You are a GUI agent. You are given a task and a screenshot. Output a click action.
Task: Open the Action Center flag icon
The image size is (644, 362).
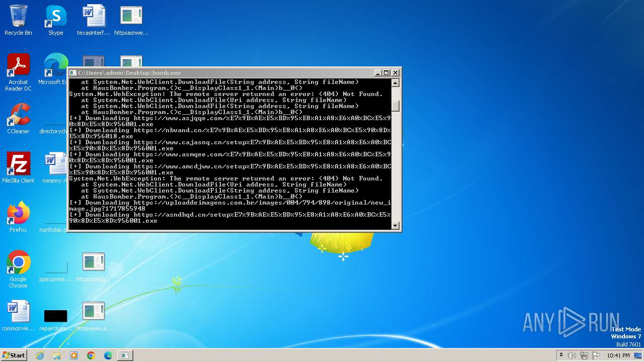tap(596, 355)
